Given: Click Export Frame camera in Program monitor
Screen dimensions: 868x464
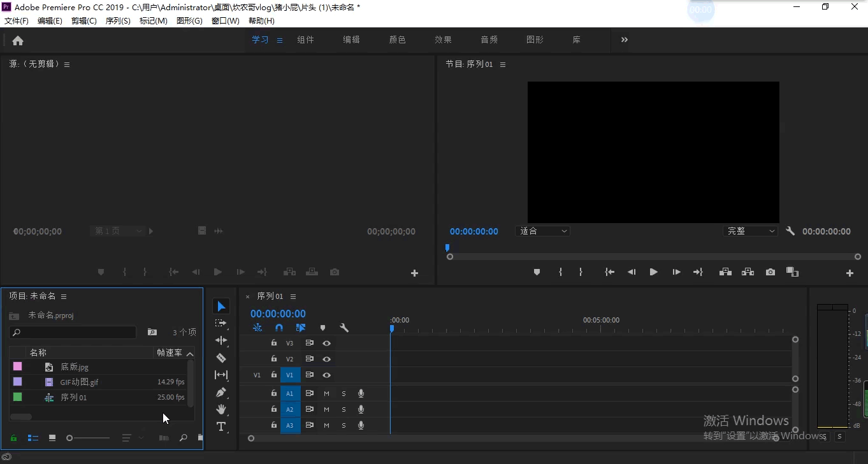Looking at the screenshot, I should [770, 272].
